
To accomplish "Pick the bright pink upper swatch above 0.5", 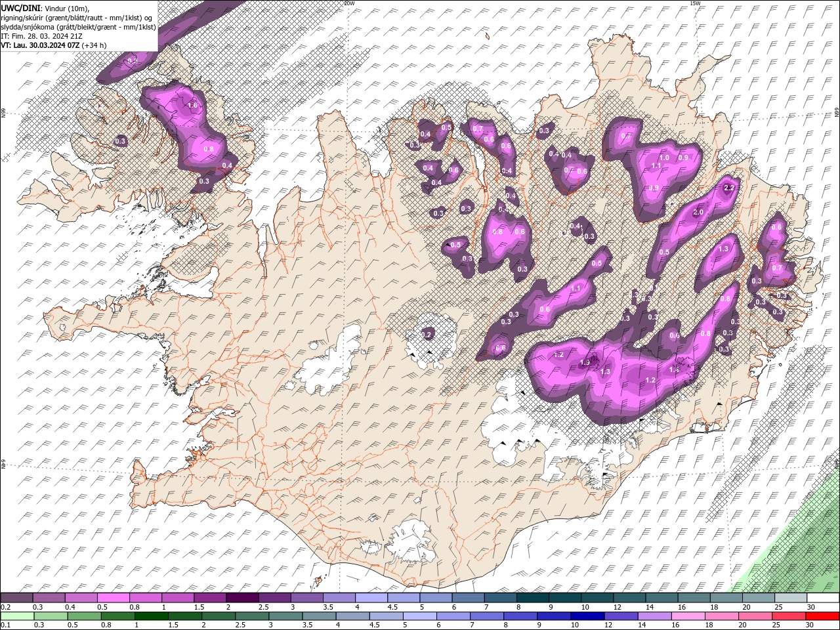I will tap(113, 598).
